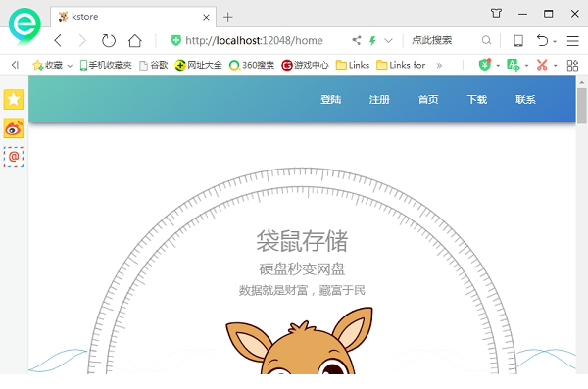Click the green lightning speed mode icon

372,40
